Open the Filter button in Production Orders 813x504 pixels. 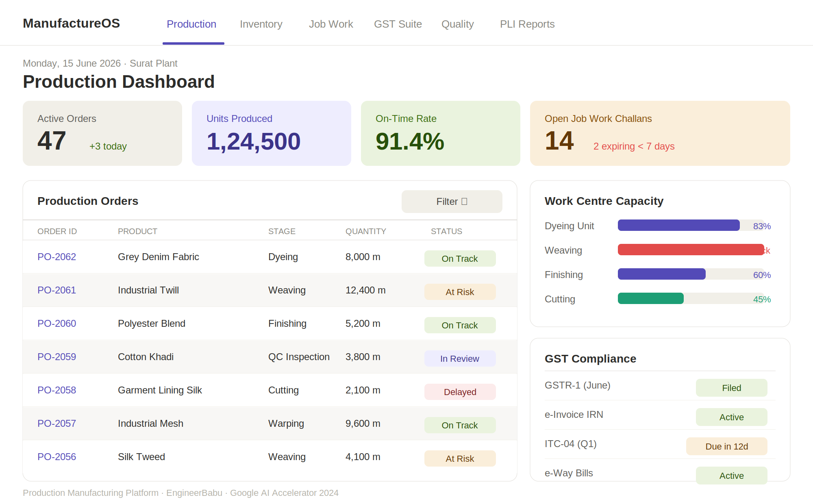click(x=452, y=202)
